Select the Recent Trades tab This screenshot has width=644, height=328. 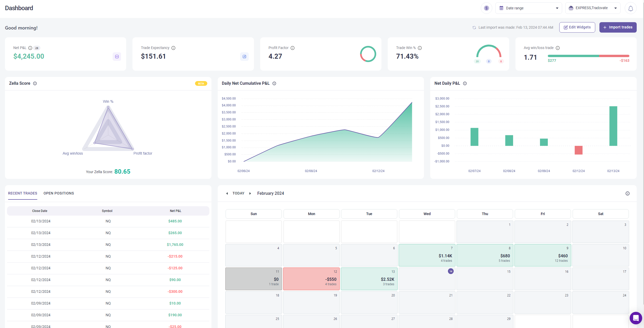click(23, 193)
